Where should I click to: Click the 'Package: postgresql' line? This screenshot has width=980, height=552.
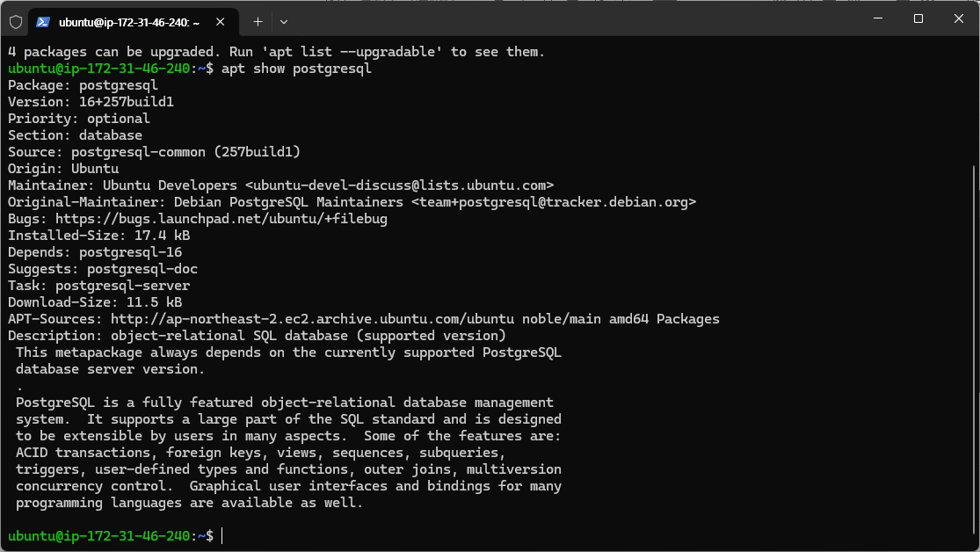(x=83, y=85)
